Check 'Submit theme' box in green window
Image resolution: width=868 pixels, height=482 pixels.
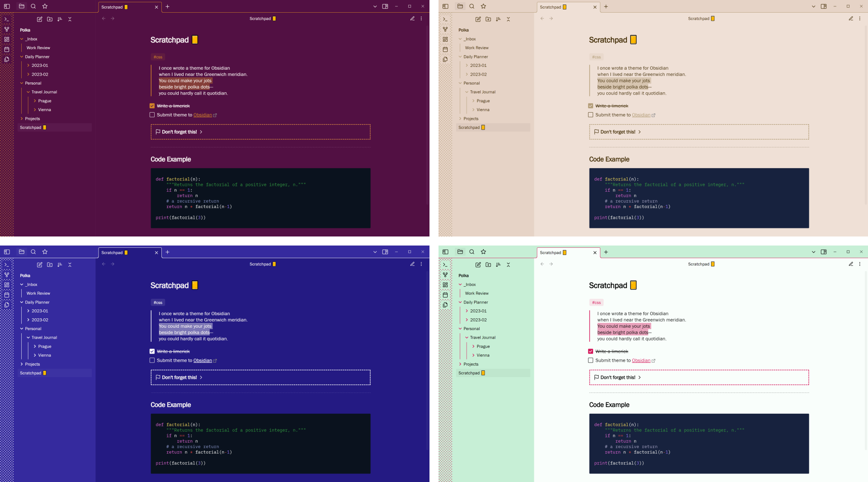(x=591, y=360)
